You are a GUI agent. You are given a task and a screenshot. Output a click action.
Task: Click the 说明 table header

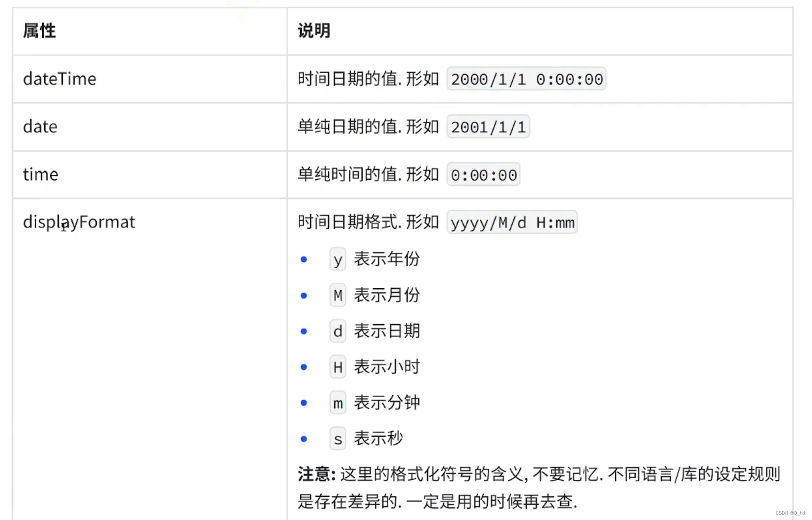tap(314, 30)
